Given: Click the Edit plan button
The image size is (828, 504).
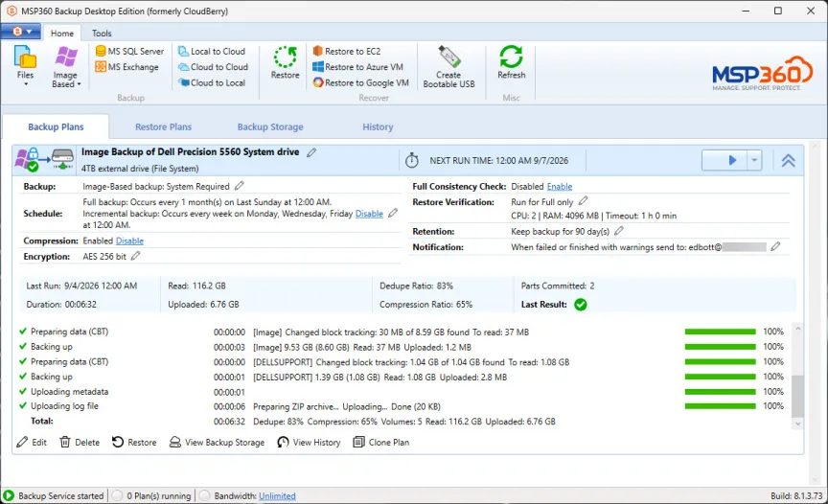Looking at the screenshot, I should 32,443.
